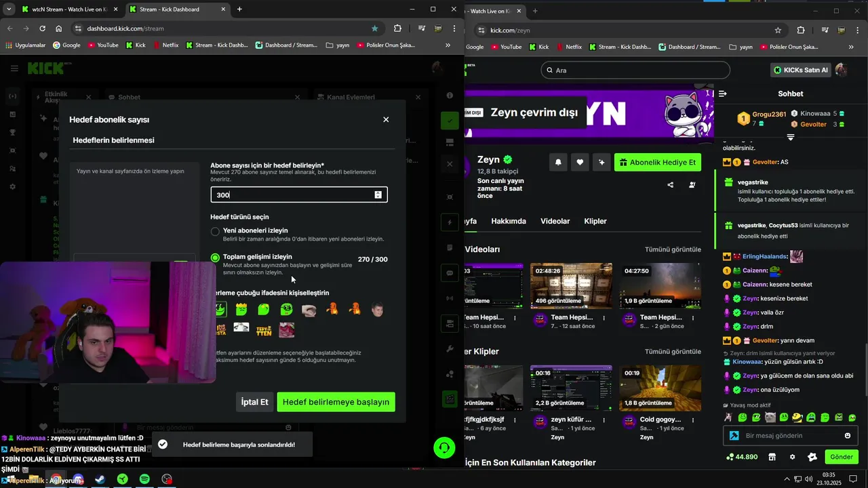
Task: Select Toplam gelişimi izleyin radio option
Action: point(215,258)
